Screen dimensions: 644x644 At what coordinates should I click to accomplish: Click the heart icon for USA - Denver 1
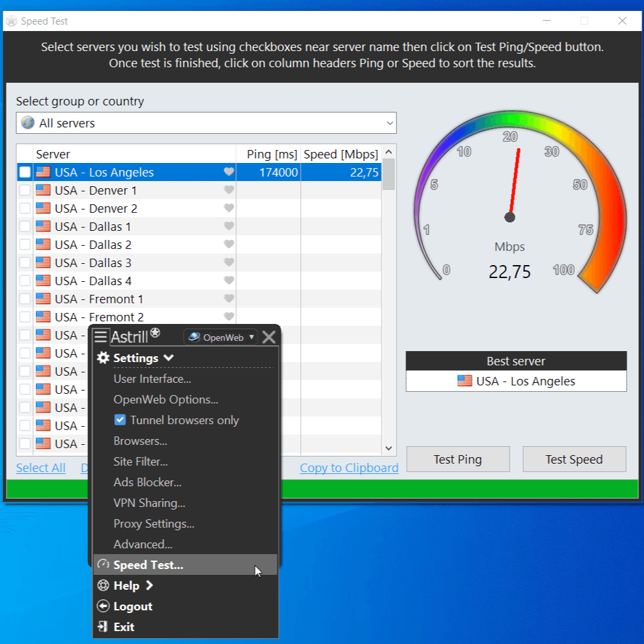(x=229, y=189)
